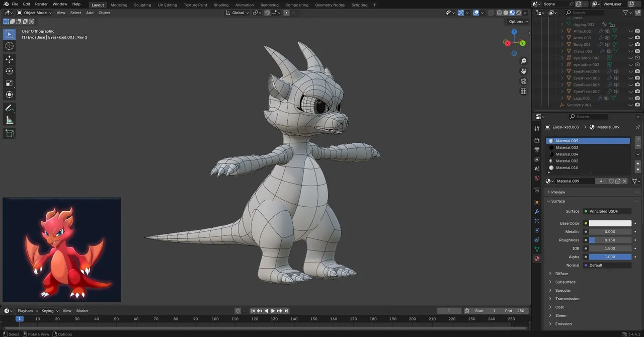This screenshot has width=644, height=337.
Task: Remove the material slot with minus button
Action: coord(638,146)
